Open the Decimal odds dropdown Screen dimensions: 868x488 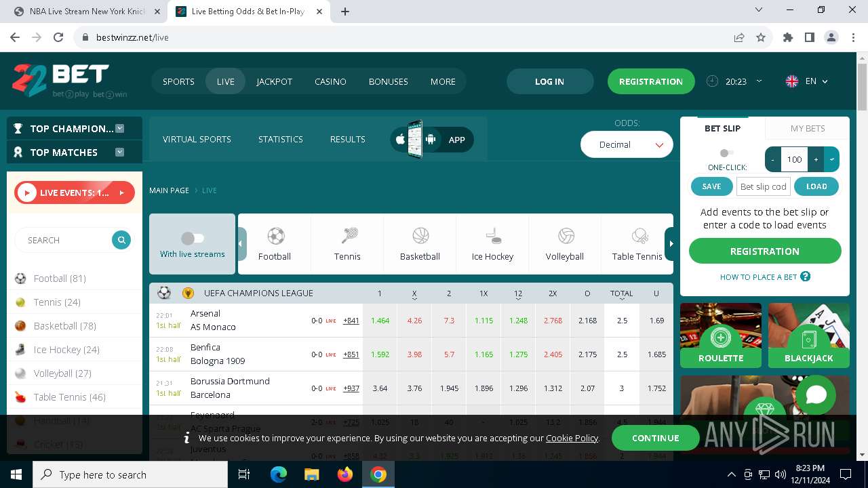627,144
